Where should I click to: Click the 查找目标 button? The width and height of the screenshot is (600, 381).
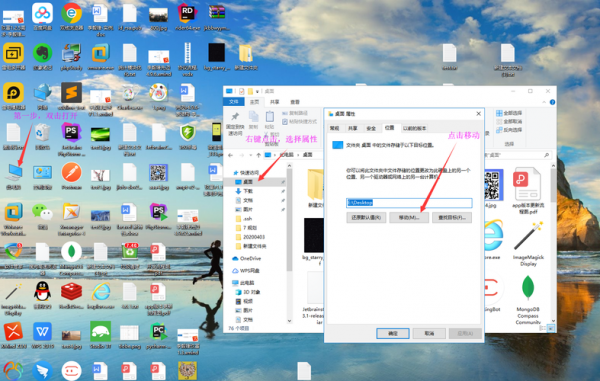[x=452, y=217]
